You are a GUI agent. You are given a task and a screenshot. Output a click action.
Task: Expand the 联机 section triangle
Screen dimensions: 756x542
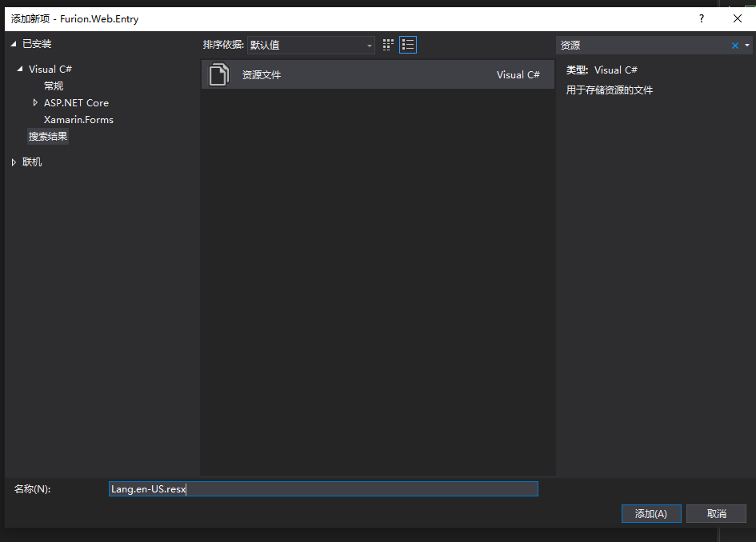(x=14, y=162)
